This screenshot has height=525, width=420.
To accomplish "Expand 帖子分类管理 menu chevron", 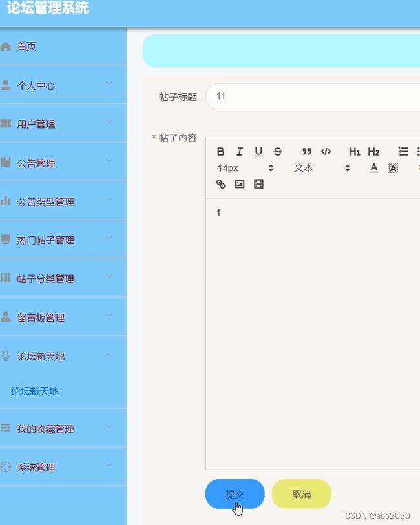I will click(x=109, y=276).
